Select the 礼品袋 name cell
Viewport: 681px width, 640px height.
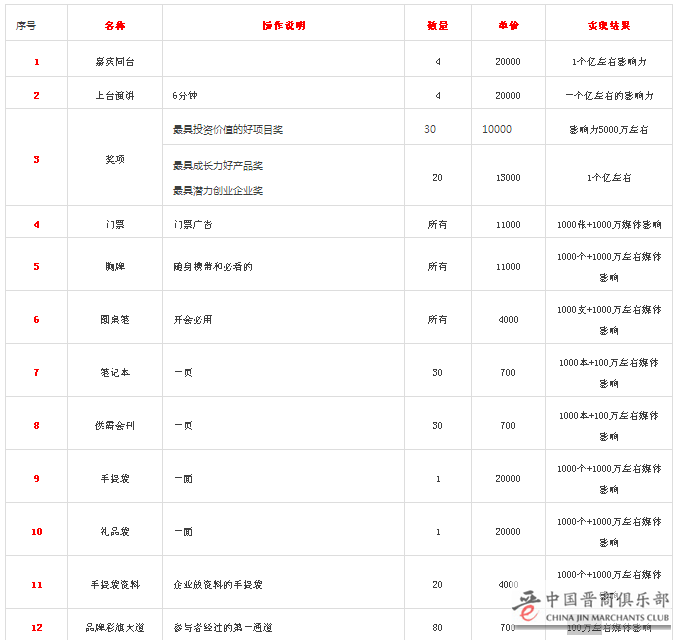click(114, 532)
